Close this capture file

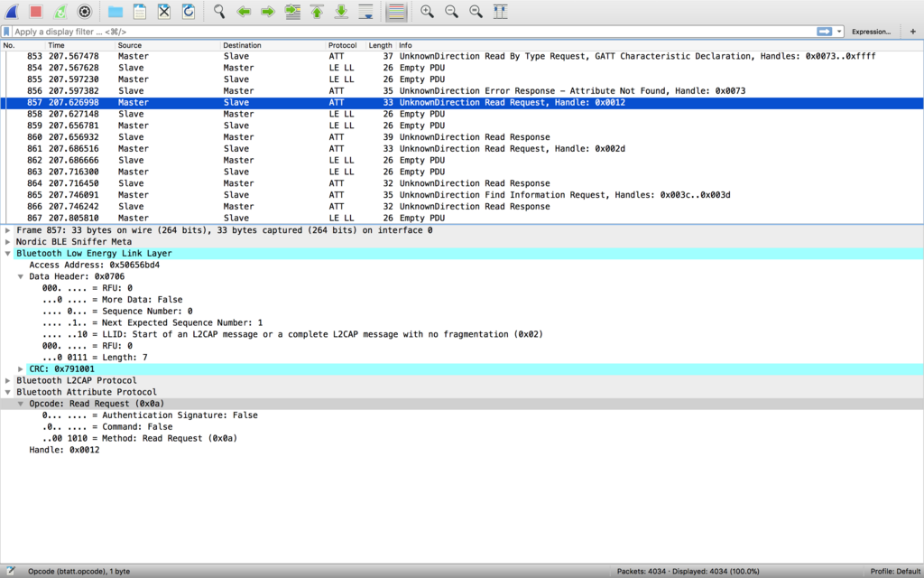164,11
